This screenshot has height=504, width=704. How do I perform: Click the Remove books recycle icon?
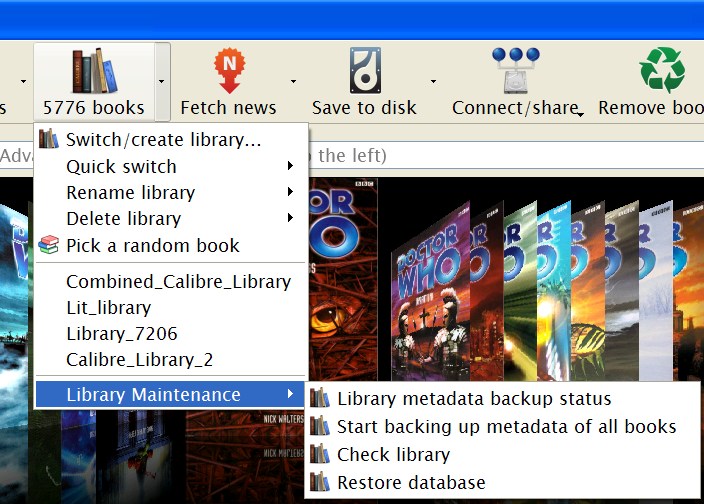click(662, 70)
